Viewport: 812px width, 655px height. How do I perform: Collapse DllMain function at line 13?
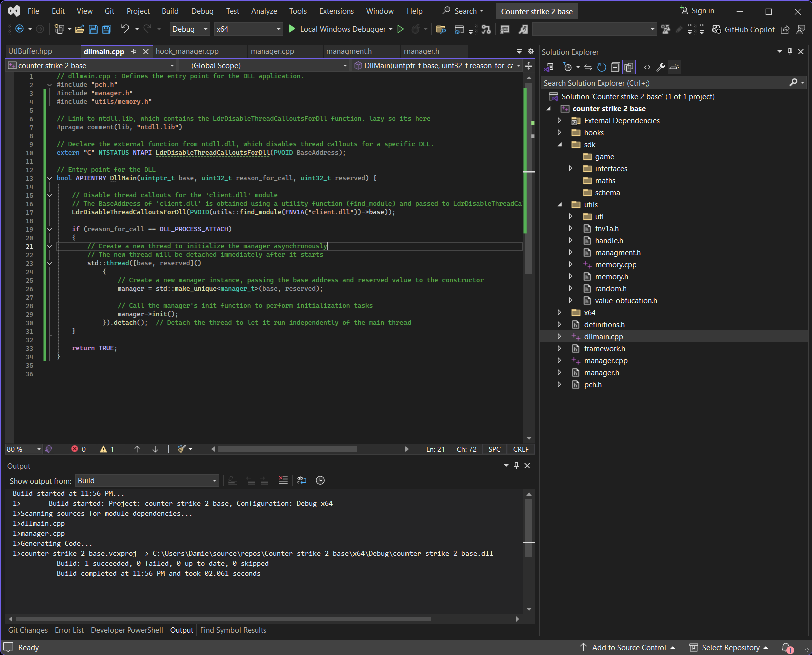click(x=49, y=178)
